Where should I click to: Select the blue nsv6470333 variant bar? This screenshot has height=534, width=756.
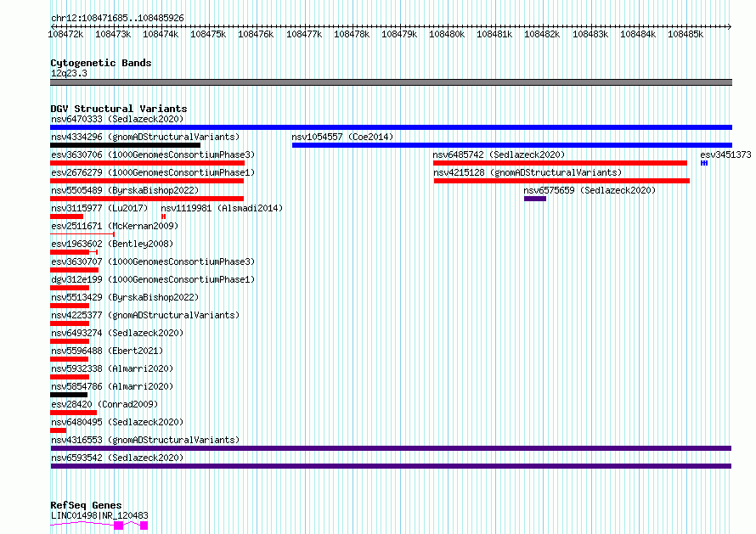click(391, 127)
